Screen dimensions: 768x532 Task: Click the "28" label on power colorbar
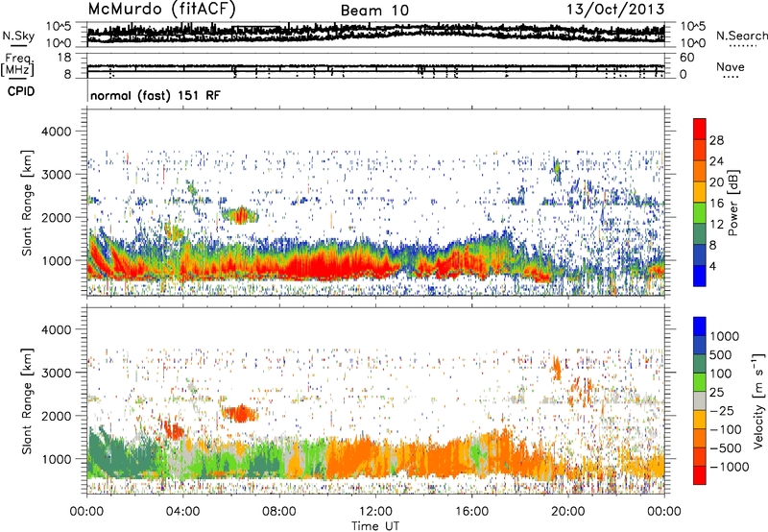716,140
